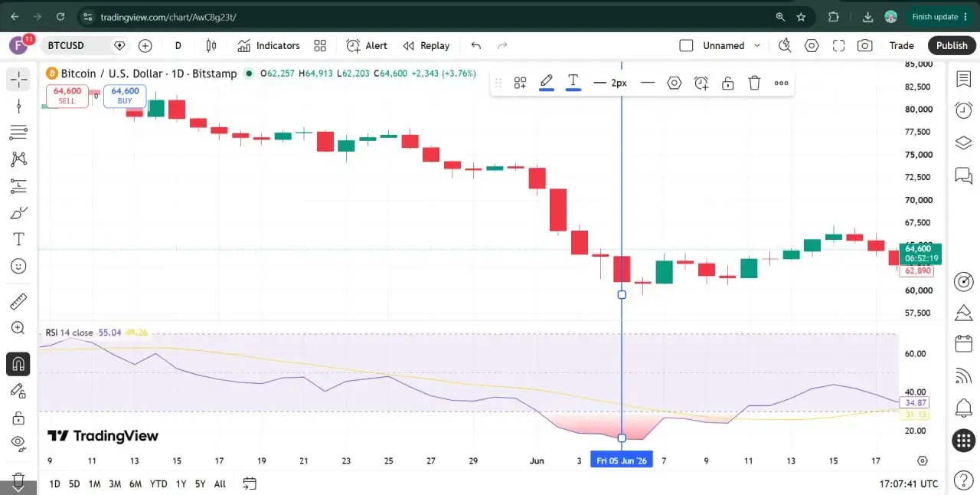980x495 pixels.
Task: Open indicator templates grid
Action: pyautogui.click(x=320, y=46)
